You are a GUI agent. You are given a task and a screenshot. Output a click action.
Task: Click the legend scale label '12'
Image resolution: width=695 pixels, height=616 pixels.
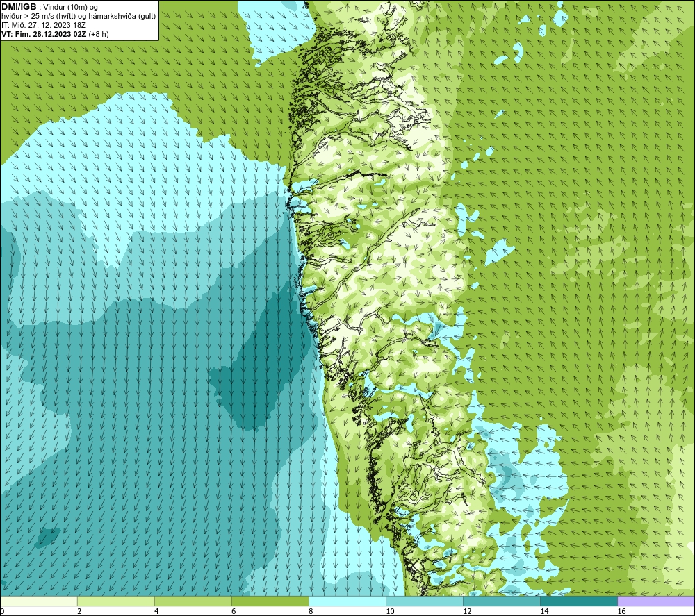467,611
